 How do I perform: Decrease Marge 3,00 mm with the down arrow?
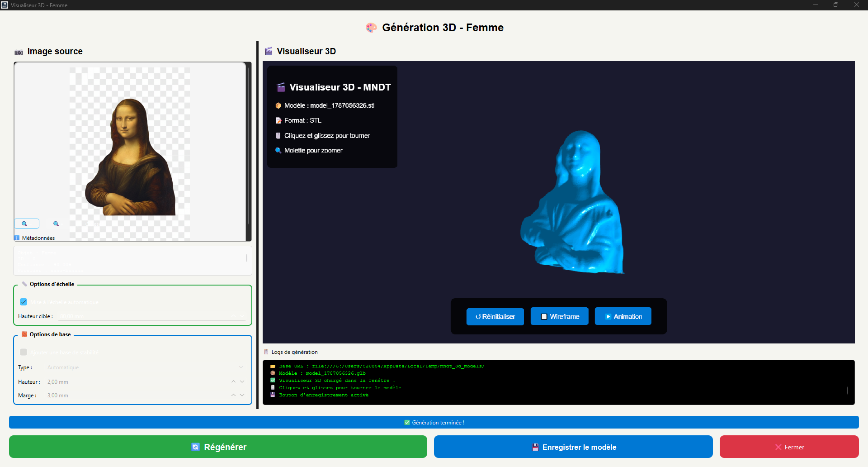(x=242, y=395)
